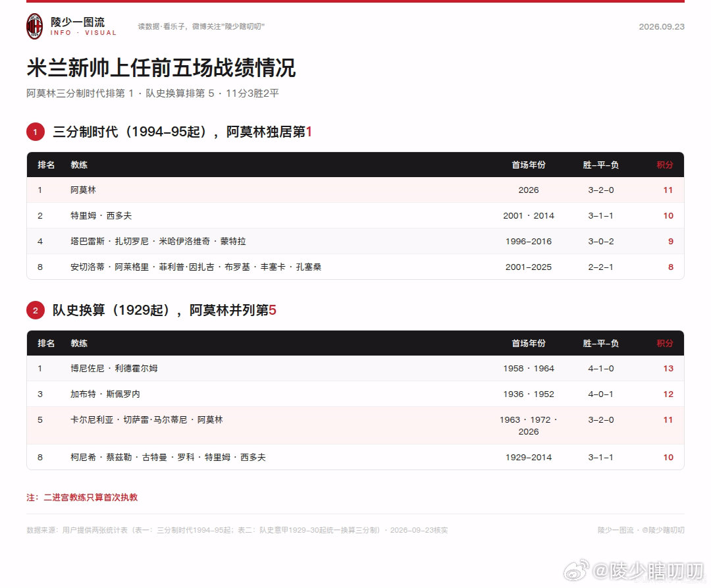Click the red number 1 section badge
This screenshot has height=588, width=711.
pos(36,132)
